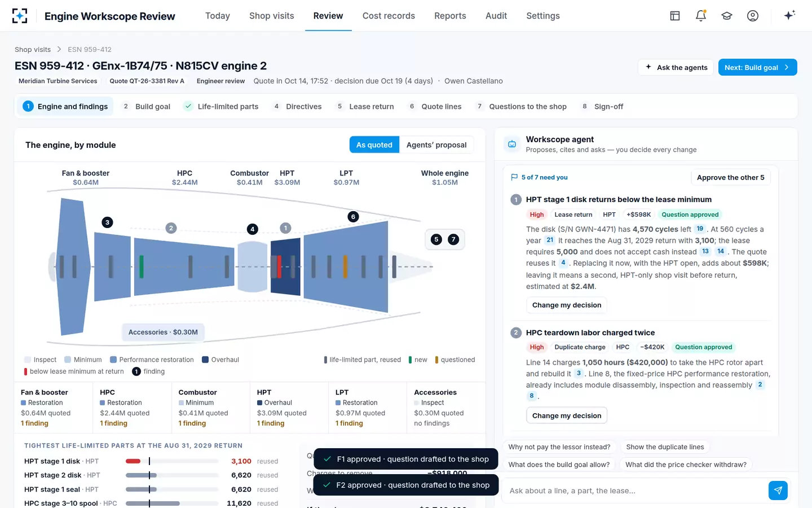The image size is (812, 508).
Task: Select the Life-limited parts step
Action: 221,107
